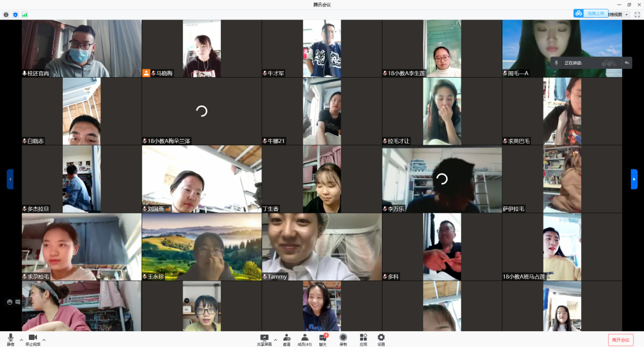
Task: Start Recording (录制)
Action: (x=343, y=339)
